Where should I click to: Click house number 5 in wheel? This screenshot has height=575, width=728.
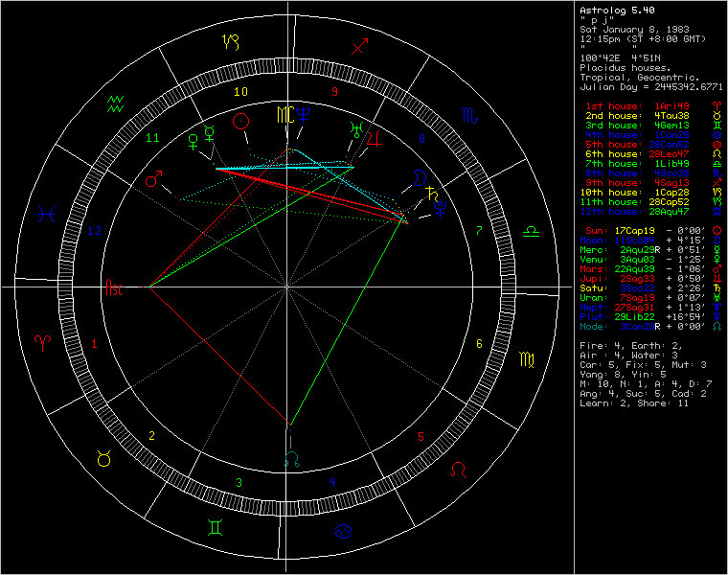pyautogui.click(x=421, y=437)
